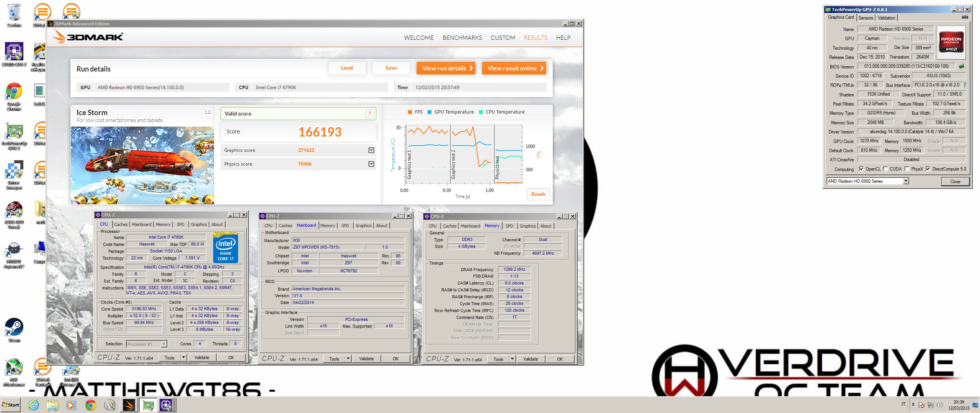This screenshot has width=980, height=413.
Task: Open the Action Center flag tray icon
Action: pos(921,405)
